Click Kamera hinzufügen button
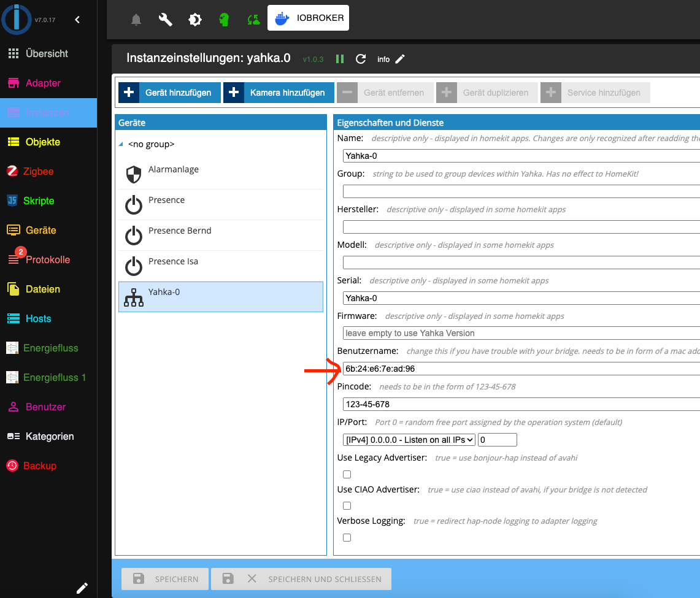The width and height of the screenshot is (700, 598). pyautogui.click(x=279, y=93)
